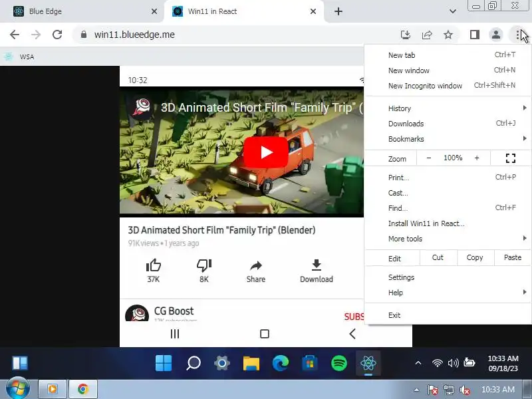Open the WSA bookmark

(x=19, y=57)
